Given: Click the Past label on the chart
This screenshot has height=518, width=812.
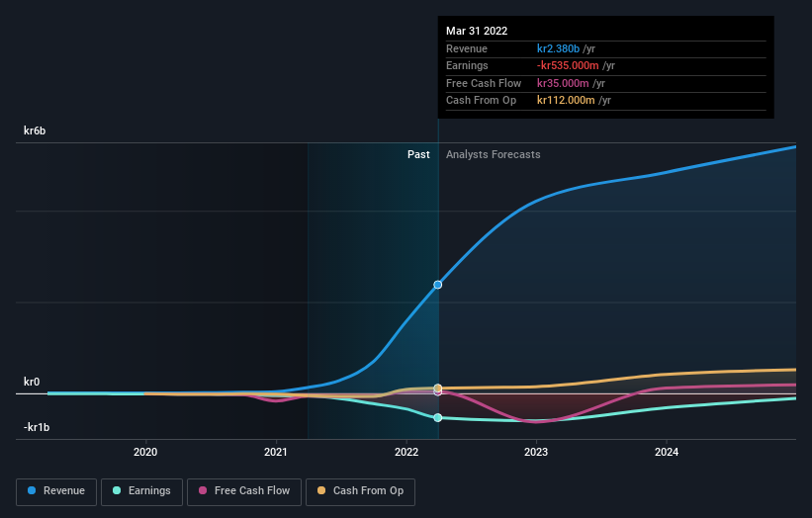Looking at the screenshot, I should (x=418, y=154).
